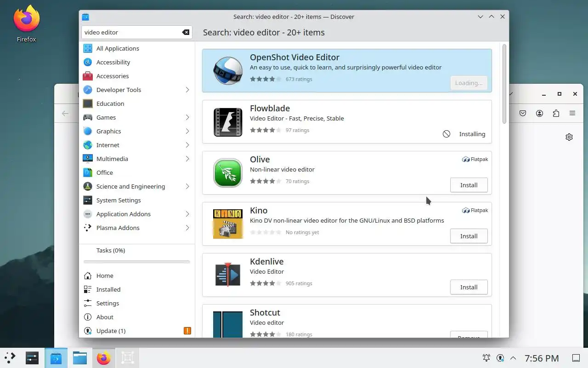This screenshot has width=588, height=368.
Task: Select the Accessibility category
Action: pyautogui.click(x=137, y=62)
